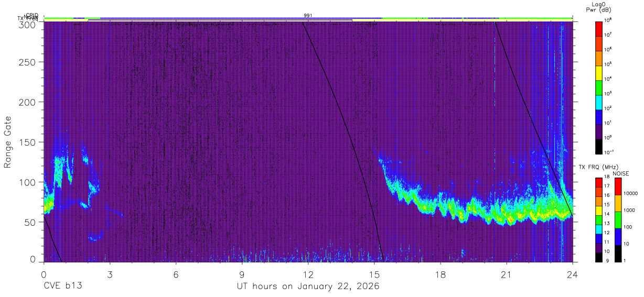Click the 'Lag0 Pwr (dB)' colorbar title
Image resolution: width=644 pixels, height=297 pixels.
coord(599,7)
